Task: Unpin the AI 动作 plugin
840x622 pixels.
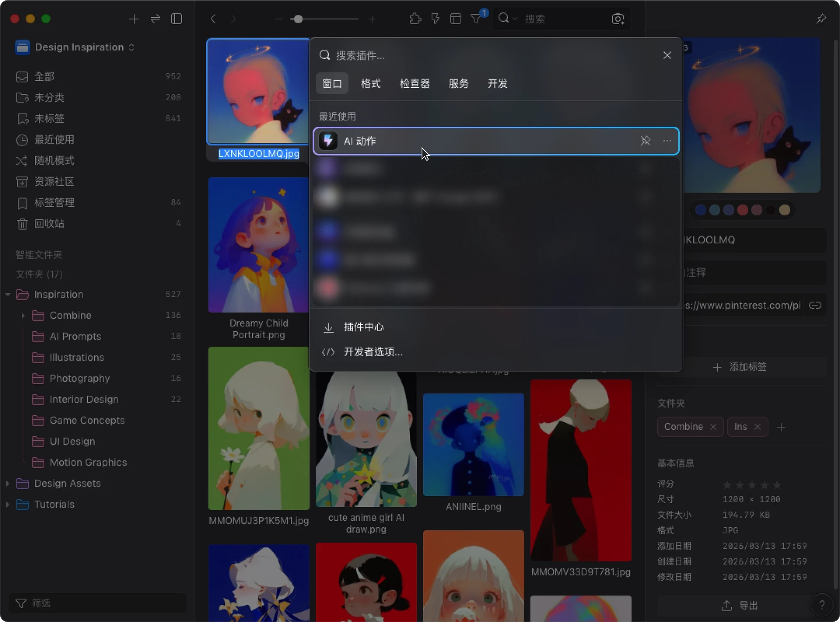Action: coord(645,141)
